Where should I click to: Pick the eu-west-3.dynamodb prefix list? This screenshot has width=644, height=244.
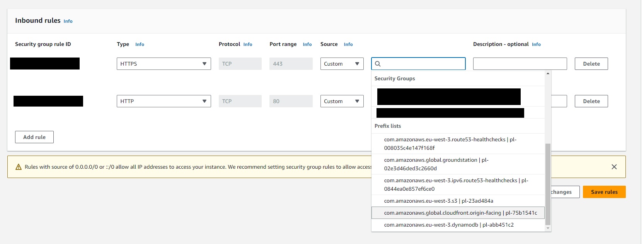tap(448, 225)
